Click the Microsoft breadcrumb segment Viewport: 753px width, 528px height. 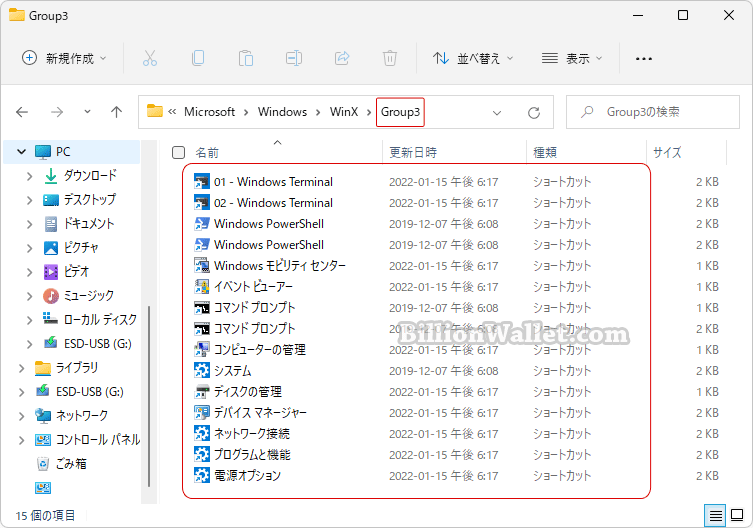click(209, 112)
